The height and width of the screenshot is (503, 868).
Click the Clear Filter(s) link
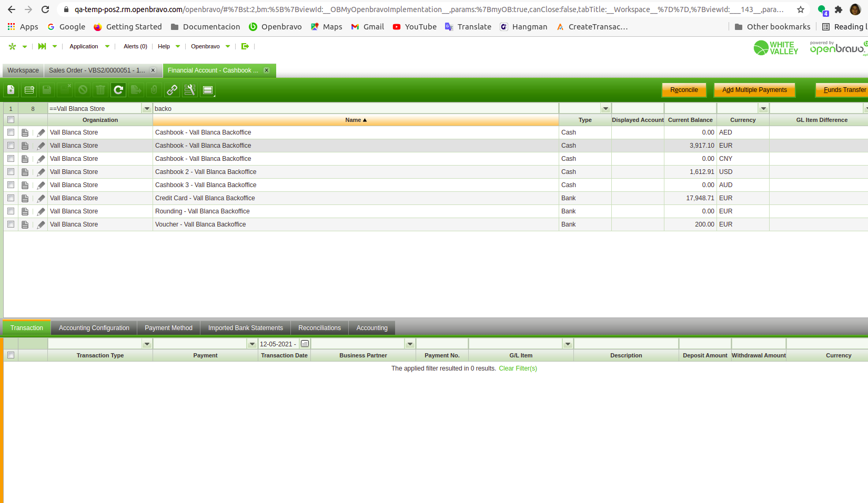[518, 368]
